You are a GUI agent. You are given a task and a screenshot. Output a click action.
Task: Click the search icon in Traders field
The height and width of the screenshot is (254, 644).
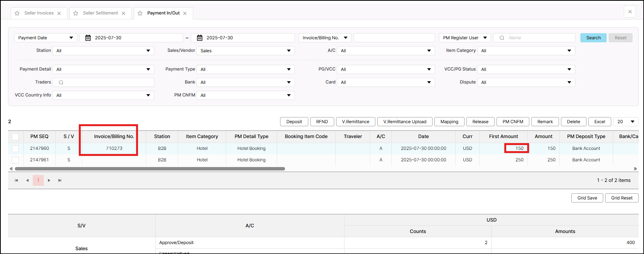[61, 82]
